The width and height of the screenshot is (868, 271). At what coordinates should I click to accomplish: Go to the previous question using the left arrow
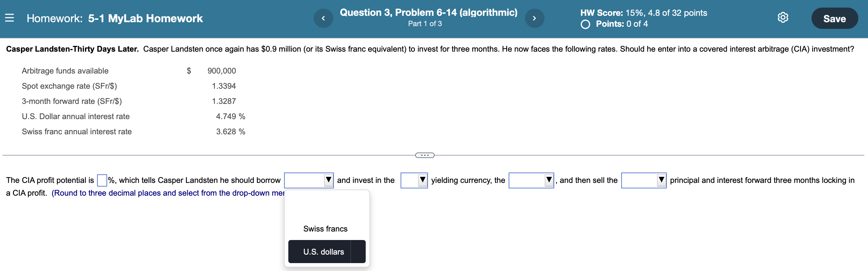pos(323,18)
